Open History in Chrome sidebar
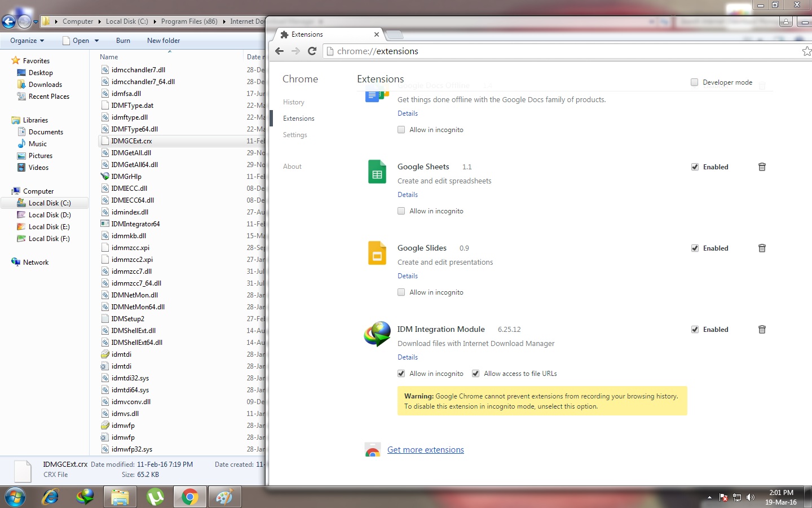The width and height of the screenshot is (812, 508). [x=293, y=102]
